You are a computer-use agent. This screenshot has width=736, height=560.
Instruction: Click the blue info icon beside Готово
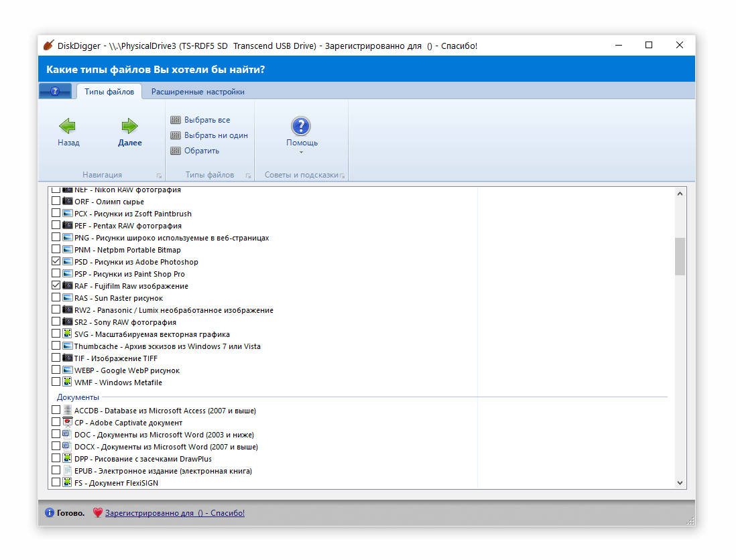tap(50, 512)
